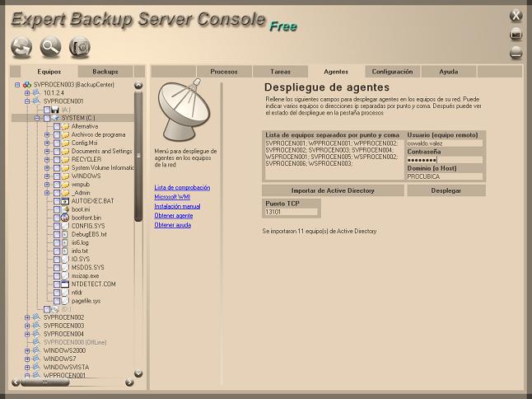The height and width of the screenshot is (399, 532).
Task: Click the WINDOWS2000 computer icon
Action: coord(36,350)
